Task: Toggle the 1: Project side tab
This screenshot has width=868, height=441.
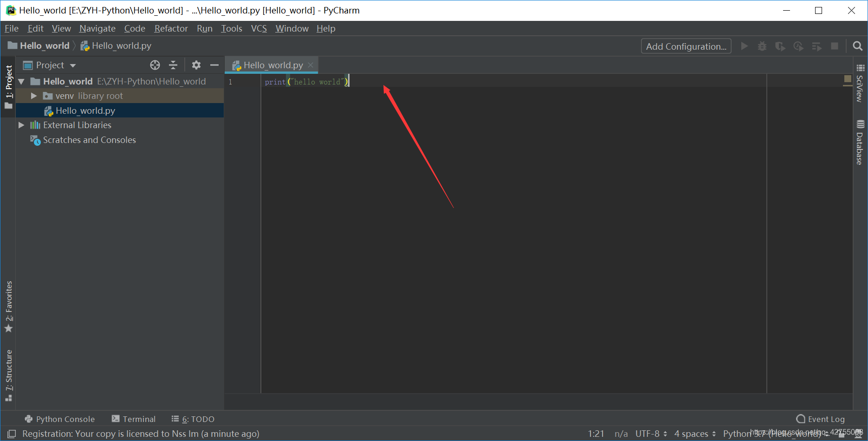Action: point(8,87)
